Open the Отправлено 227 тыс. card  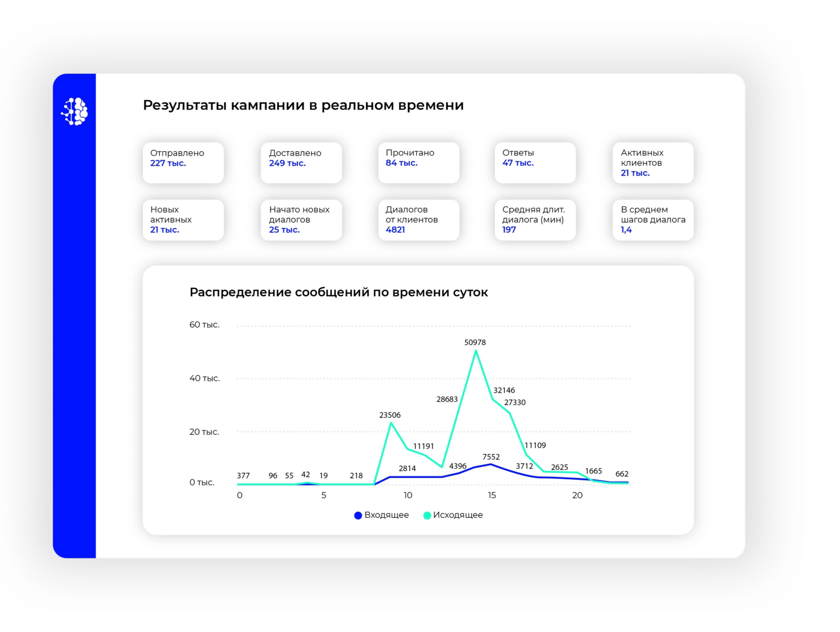(x=183, y=163)
